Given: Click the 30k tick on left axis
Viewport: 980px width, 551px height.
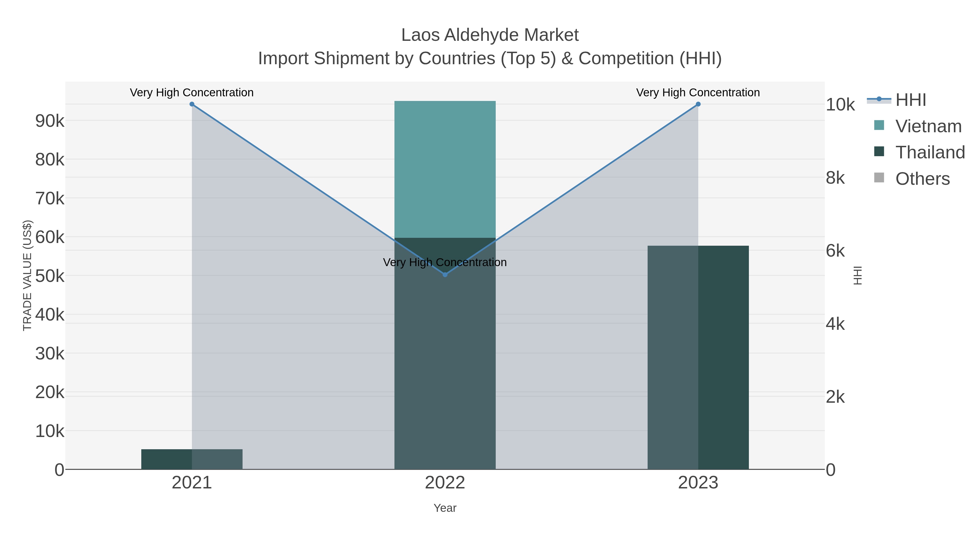Looking at the screenshot, I should click(x=50, y=354).
